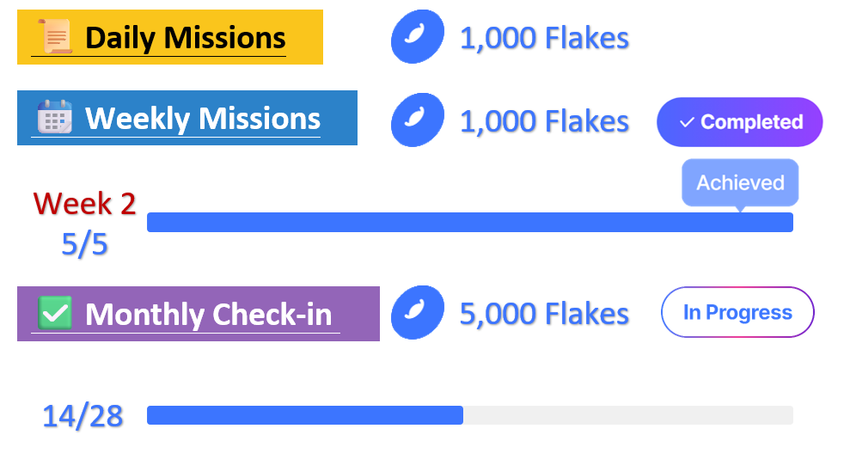Screen dimensions: 850x460
Task: Open the Daily Missions heading
Action: coord(185,38)
